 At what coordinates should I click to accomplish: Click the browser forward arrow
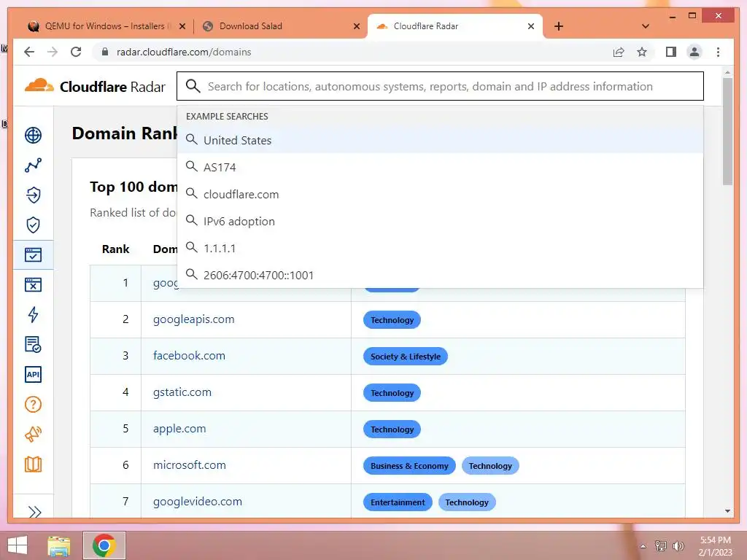[53, 52]
